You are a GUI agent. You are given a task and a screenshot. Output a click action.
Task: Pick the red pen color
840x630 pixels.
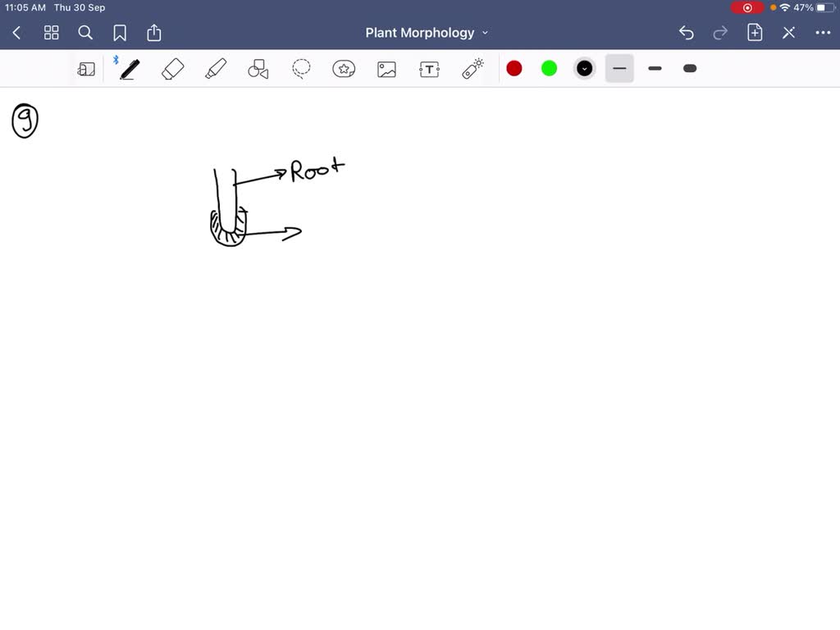click(x=514, y=69)
